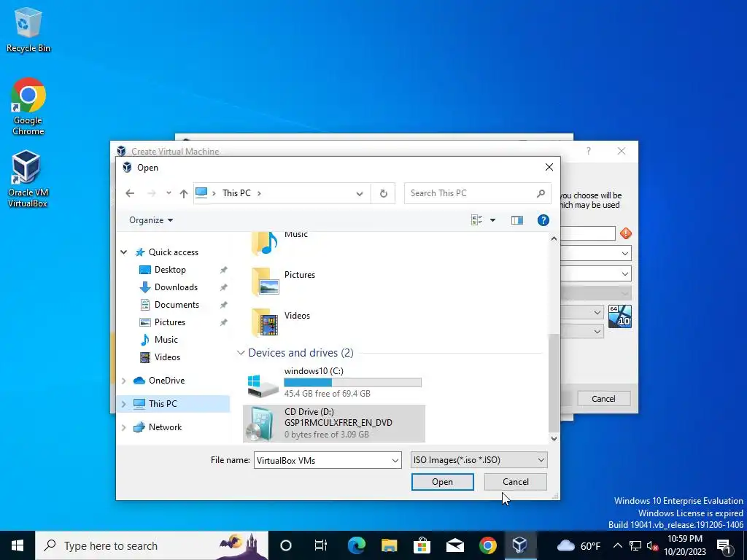Viewport: 747px width, 560px height.
Task: Open Task View on the taskbar
Action: [x=321, y=545]
